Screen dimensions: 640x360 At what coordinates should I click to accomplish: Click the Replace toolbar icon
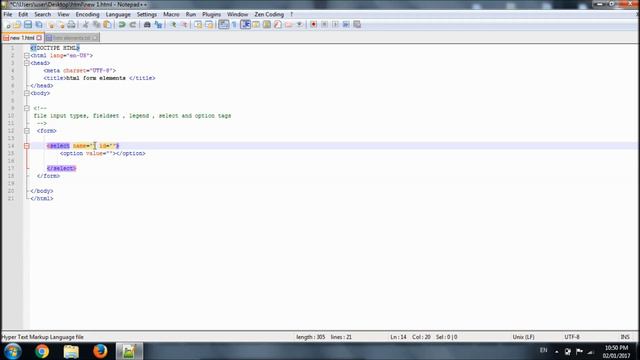158,25
